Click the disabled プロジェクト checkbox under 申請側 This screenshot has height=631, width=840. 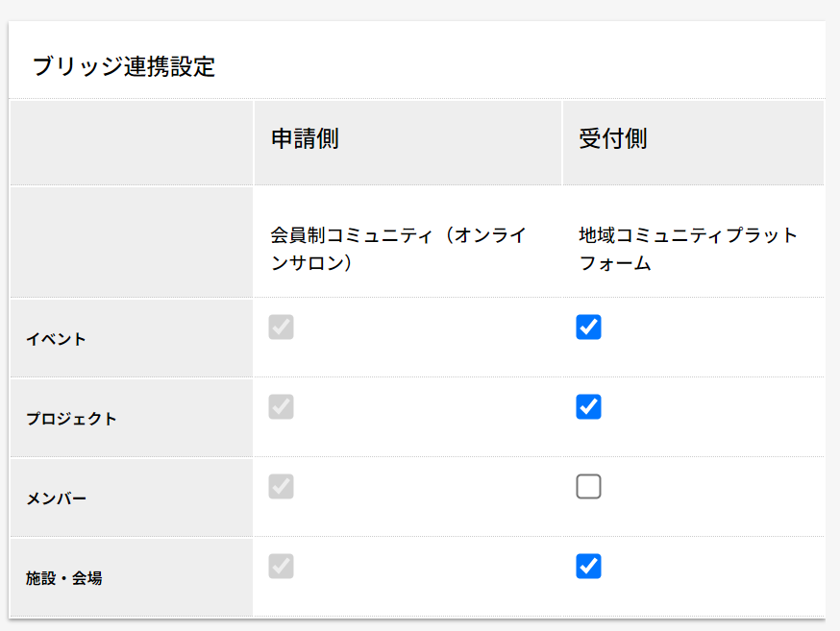click(x=282, y=407)
